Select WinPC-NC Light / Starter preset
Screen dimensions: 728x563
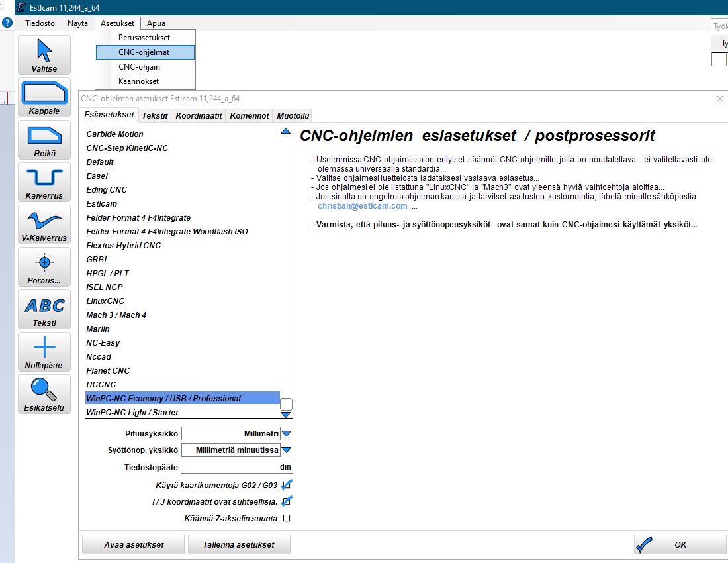click(183, 413)
